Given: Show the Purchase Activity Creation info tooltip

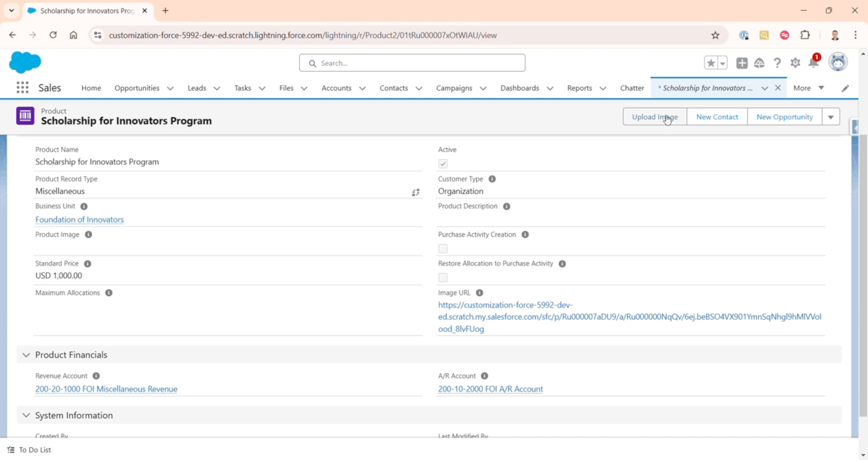Looking at the screenshot, I should [x=525, y=234].
